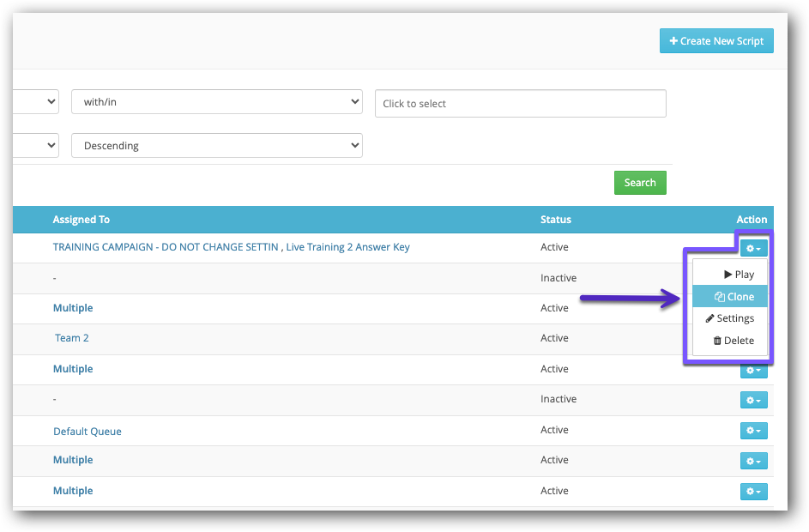Open the Default Queue link

[x=88, y=432]
